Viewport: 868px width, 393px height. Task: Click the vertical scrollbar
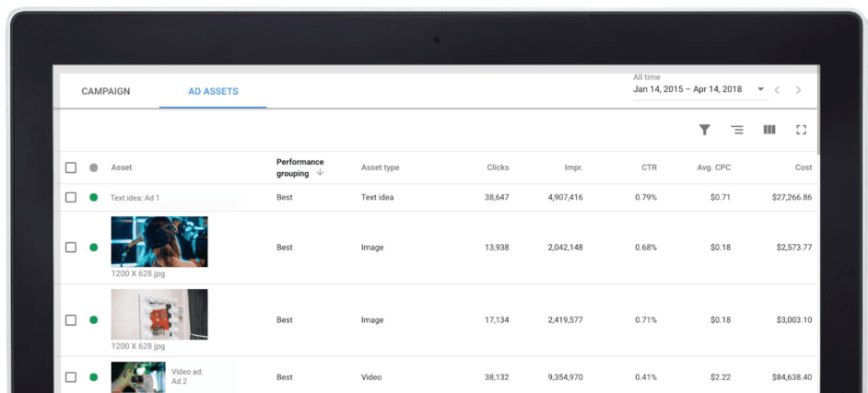819,110
